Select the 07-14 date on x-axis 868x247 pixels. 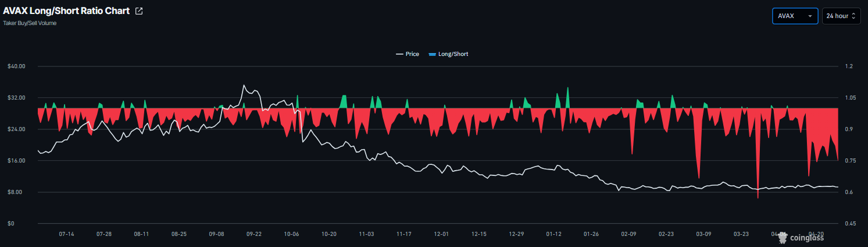[67, 234]
